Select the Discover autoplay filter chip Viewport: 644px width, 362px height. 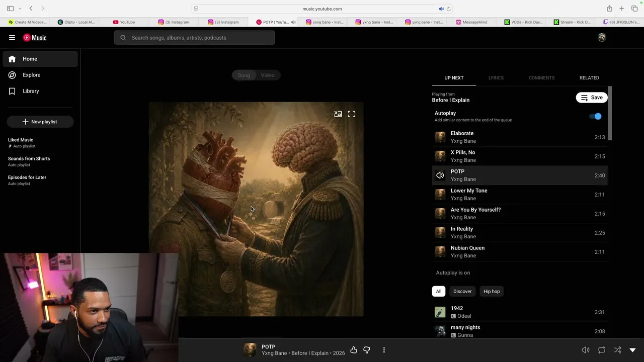pyautogui.click(x=462, y=292)
